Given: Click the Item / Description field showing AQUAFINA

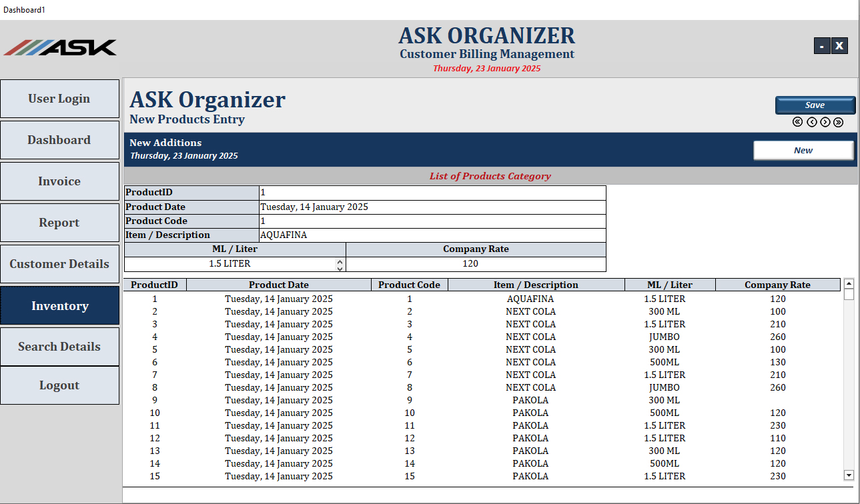Looking at the screenshot, I should click(x=432, y=235).
